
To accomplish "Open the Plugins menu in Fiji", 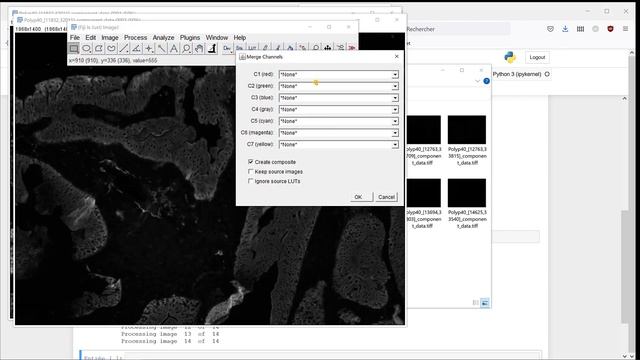I will 190,38.
